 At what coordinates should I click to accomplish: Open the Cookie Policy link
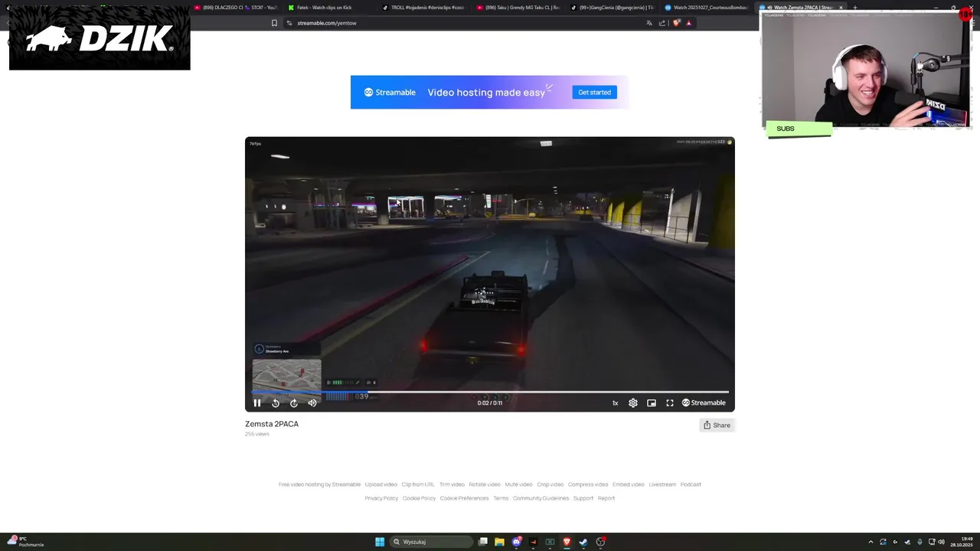(x=419, y=498)
